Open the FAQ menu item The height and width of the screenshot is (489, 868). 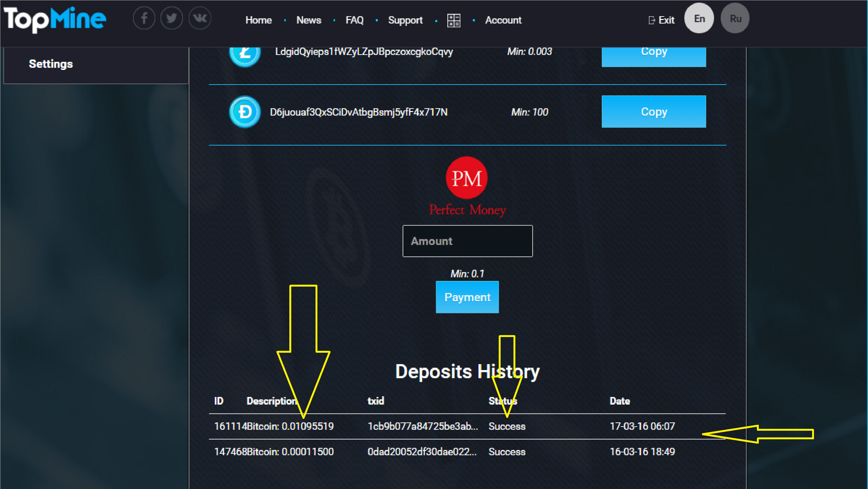pos(355,20)
